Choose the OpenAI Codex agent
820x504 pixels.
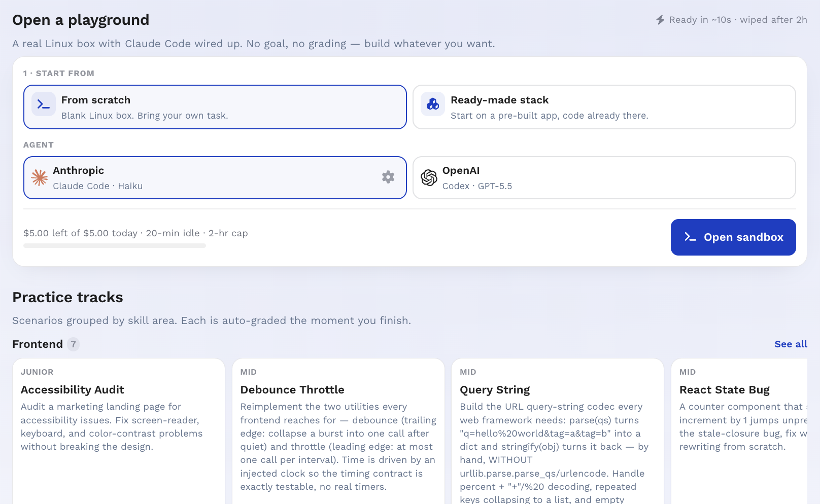coord(604,178)
